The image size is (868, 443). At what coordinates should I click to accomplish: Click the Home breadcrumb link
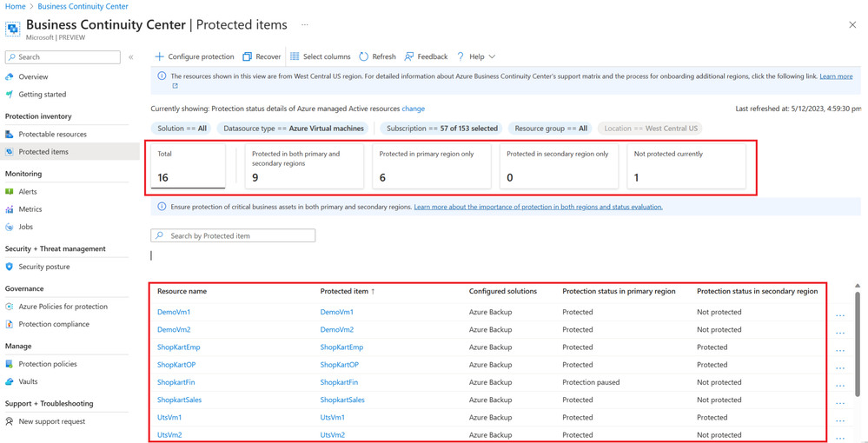click(x=14, y=7)
